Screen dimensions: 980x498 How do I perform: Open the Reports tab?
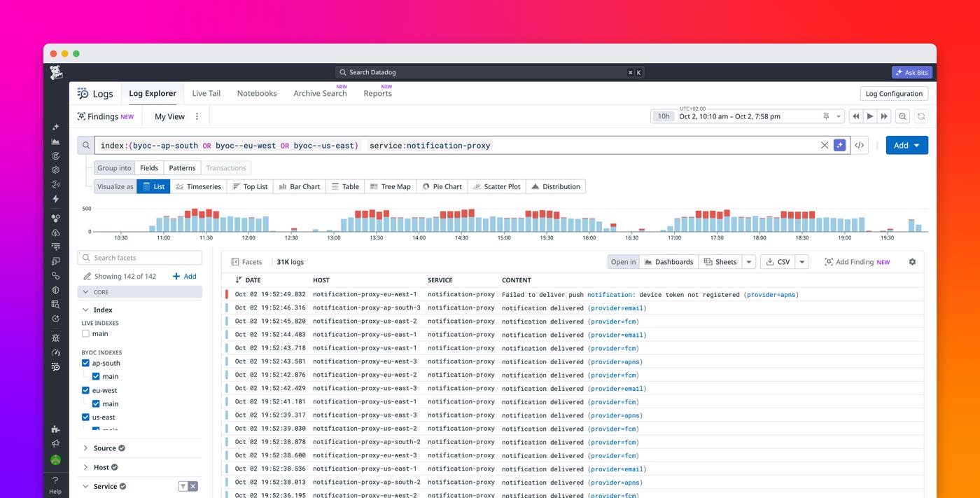pos(378,93)
